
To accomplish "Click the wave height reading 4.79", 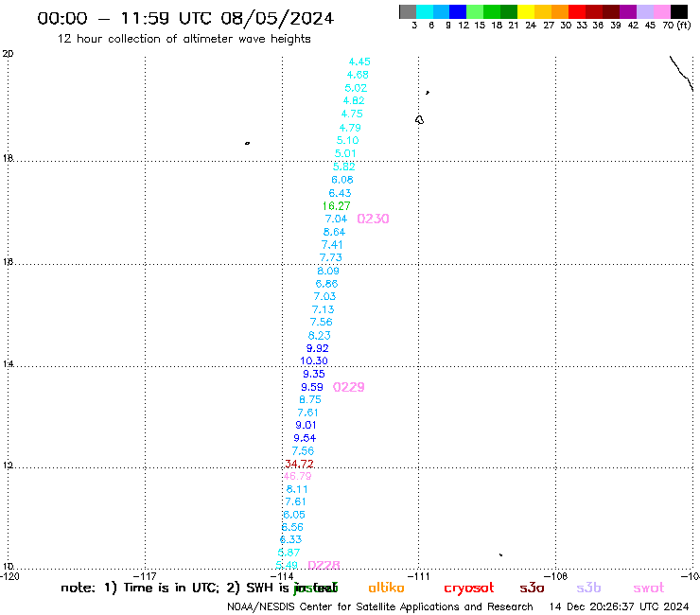I will pos(350,128).
